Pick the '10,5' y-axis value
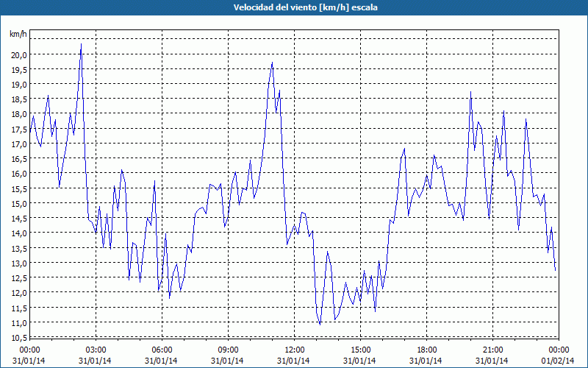 (20, 338)
